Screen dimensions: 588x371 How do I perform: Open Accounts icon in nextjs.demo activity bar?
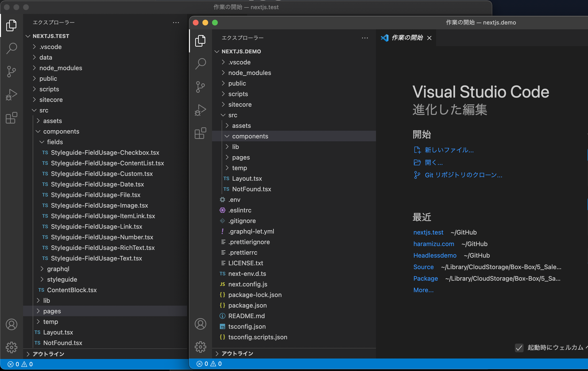(x=200, y=324)
